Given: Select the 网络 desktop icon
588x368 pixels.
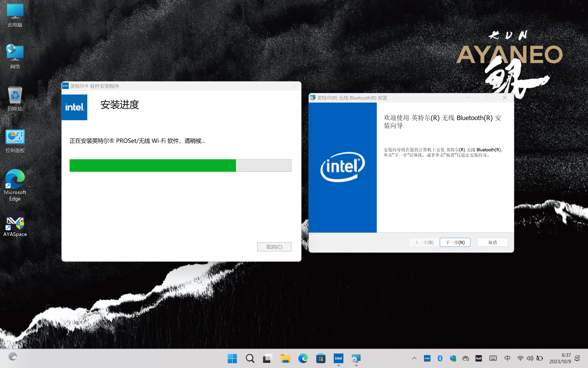Looking at the screenshot, I should click(x=15, y=57).
